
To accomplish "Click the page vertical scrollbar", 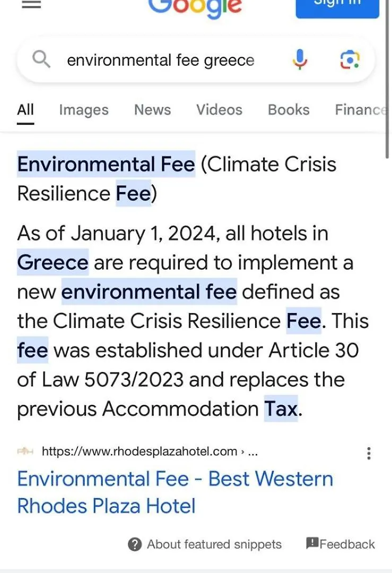I will [x=388, y=79].
